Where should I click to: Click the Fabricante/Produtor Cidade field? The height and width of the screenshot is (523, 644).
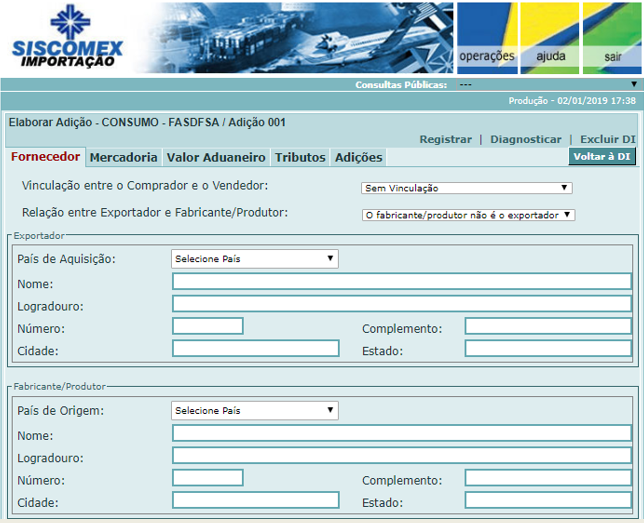pyautogui.click(x=255, y=500)
